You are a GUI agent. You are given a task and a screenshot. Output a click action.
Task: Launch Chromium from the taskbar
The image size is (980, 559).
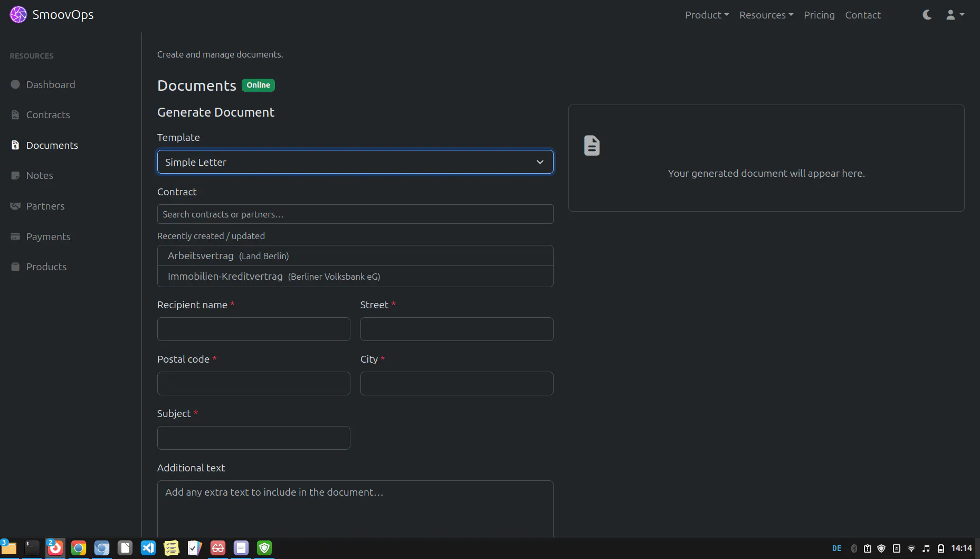click(x=102, y=548)
